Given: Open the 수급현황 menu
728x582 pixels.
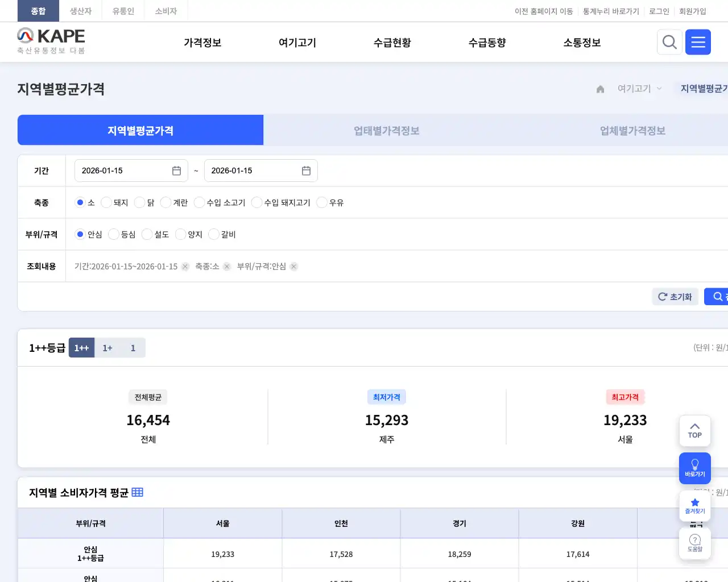Looking at the screenshot, I should (x=392, y=41).
